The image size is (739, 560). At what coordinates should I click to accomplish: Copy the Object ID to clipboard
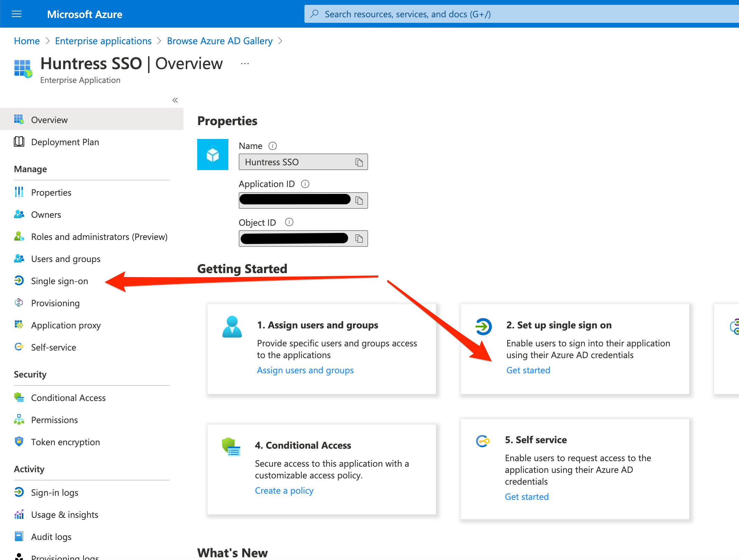click(359, 239)
